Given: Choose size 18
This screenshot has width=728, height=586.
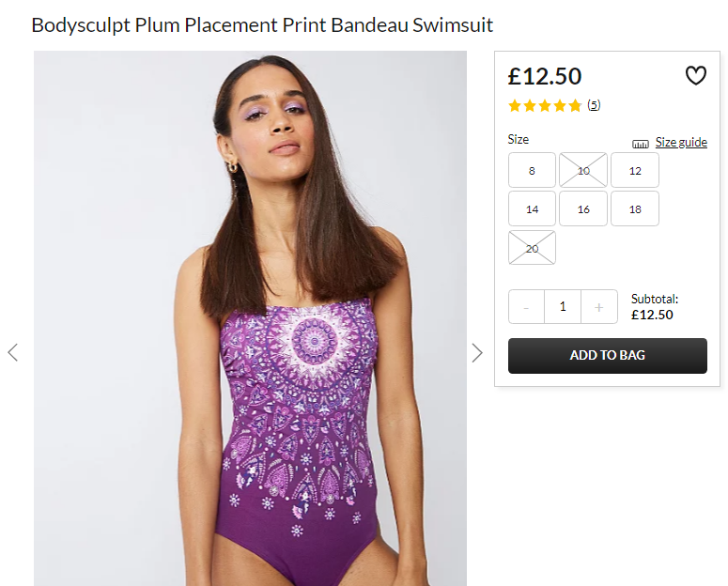Looking at the screenshot, I should [x=635, y=209].
